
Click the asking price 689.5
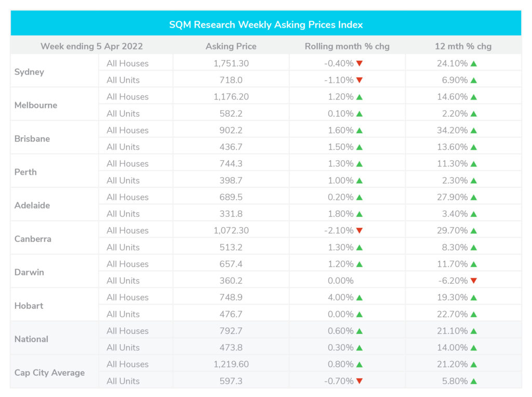pos(231,197)
